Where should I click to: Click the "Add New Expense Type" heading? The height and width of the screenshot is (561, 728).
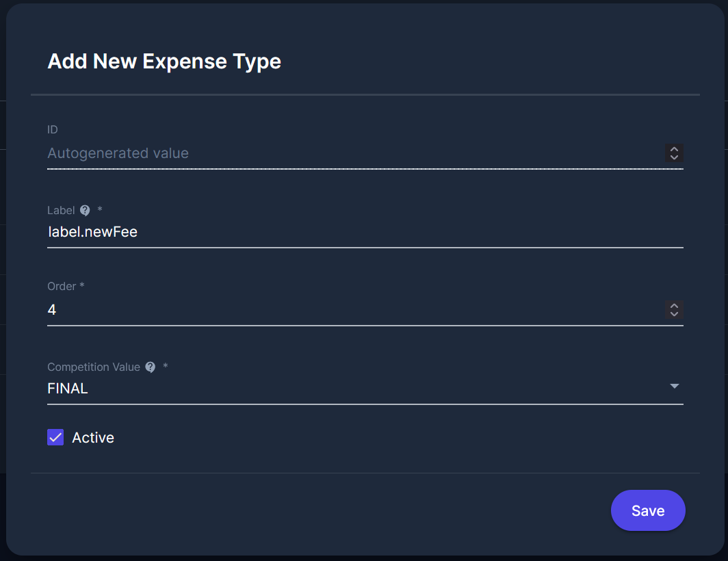164,62
